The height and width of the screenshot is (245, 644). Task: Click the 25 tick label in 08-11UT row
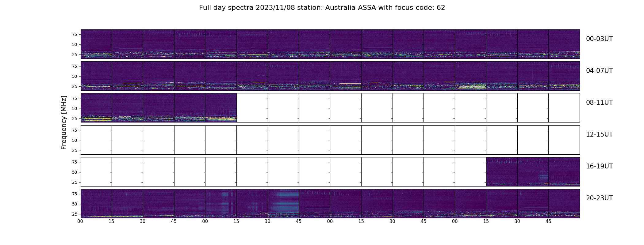click(x=75, y=118)
